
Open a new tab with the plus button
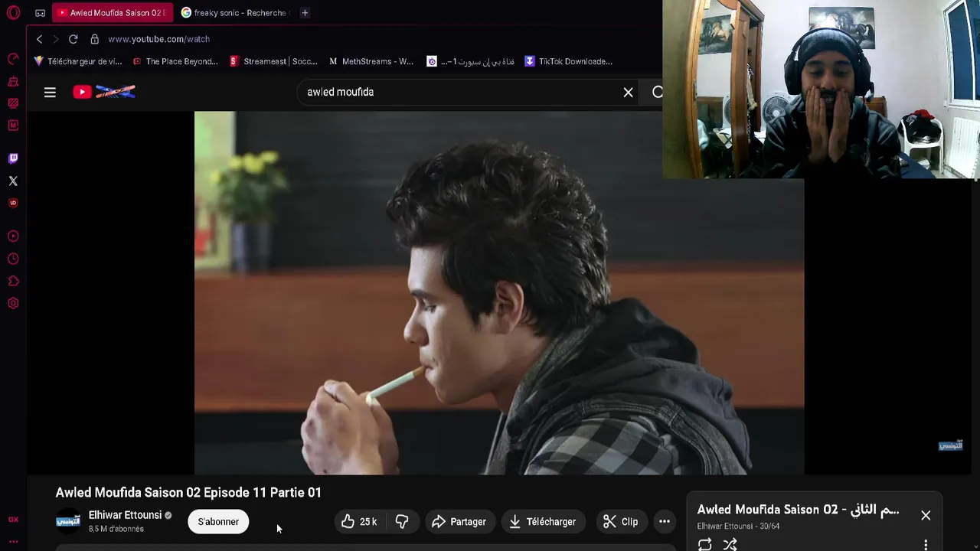pos(305,13)
